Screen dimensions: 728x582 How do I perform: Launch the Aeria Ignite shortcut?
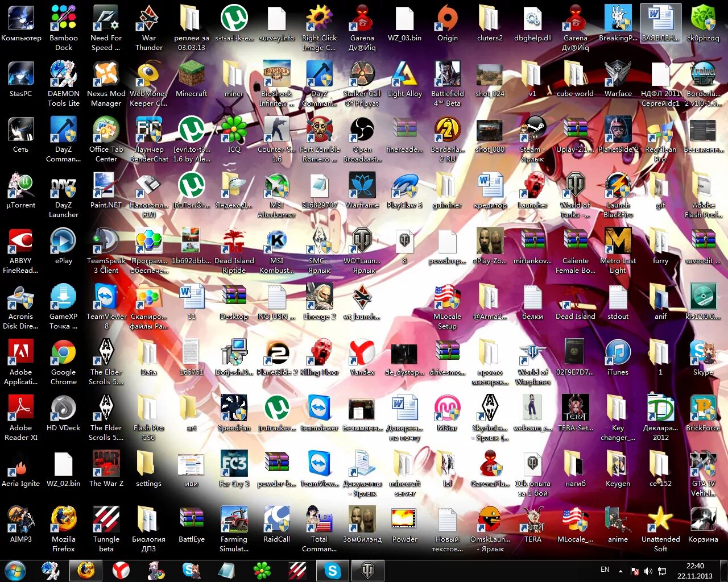[21, 469]
